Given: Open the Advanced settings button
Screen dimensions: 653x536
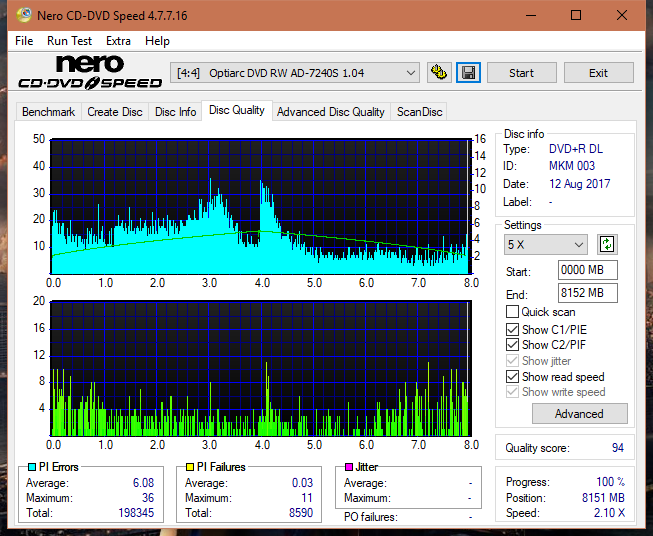Looking at the screenshot, I should click(579, 414).
